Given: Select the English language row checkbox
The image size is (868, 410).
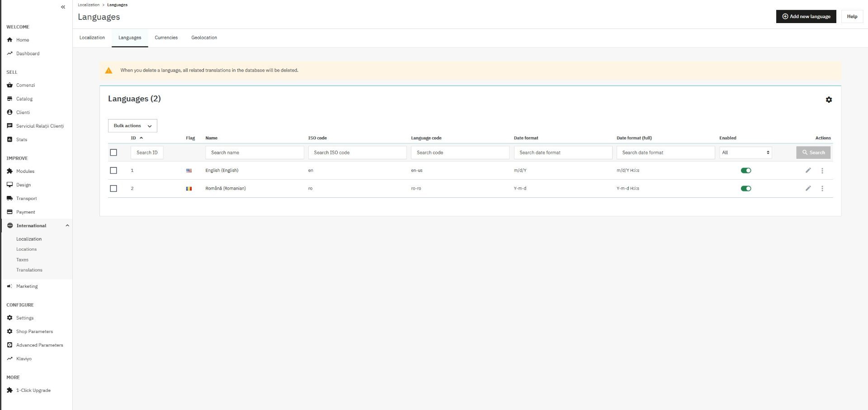Looking at the screenshot, I should (x=113, y=171).
